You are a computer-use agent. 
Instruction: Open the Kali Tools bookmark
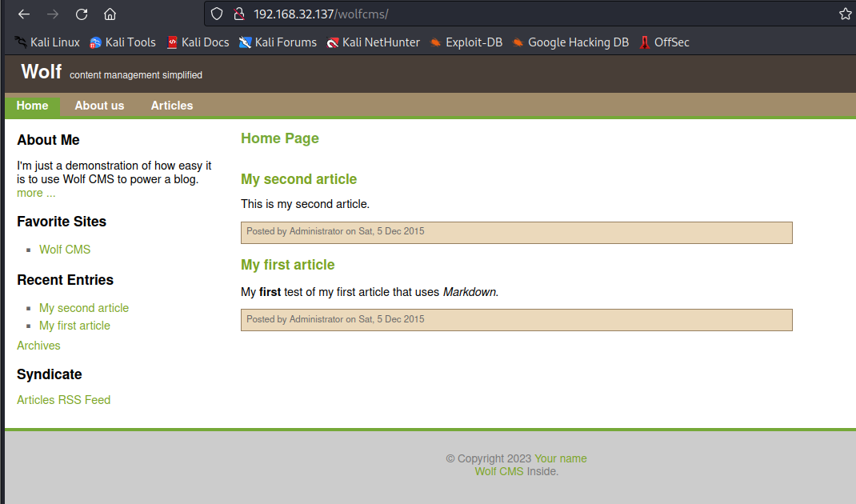[123, 42]
